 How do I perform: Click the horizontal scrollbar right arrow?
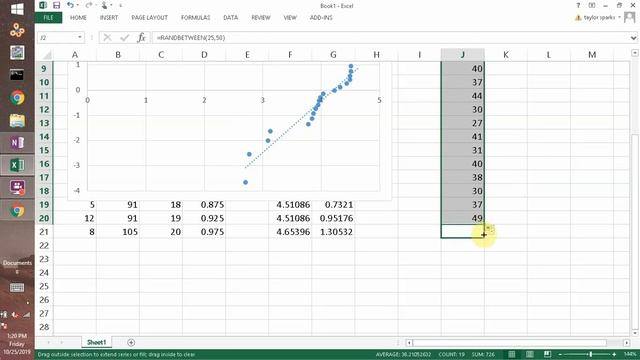(x=627, y=343)
